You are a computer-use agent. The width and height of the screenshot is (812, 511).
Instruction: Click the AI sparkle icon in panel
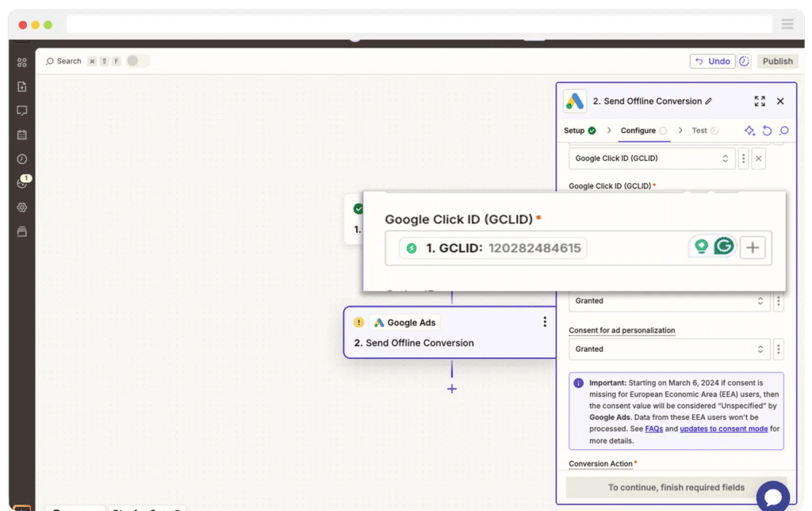coord(749,131)
